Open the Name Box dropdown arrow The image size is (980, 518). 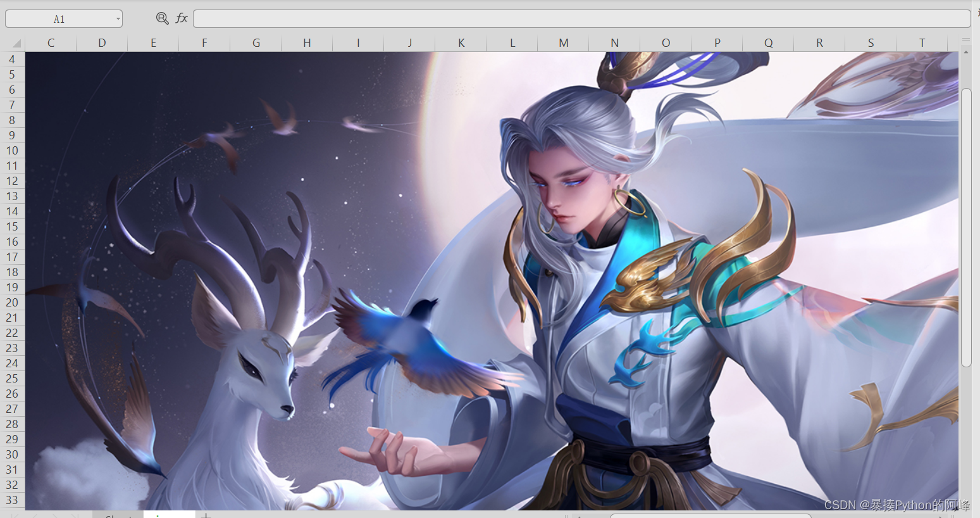point(118,19)
